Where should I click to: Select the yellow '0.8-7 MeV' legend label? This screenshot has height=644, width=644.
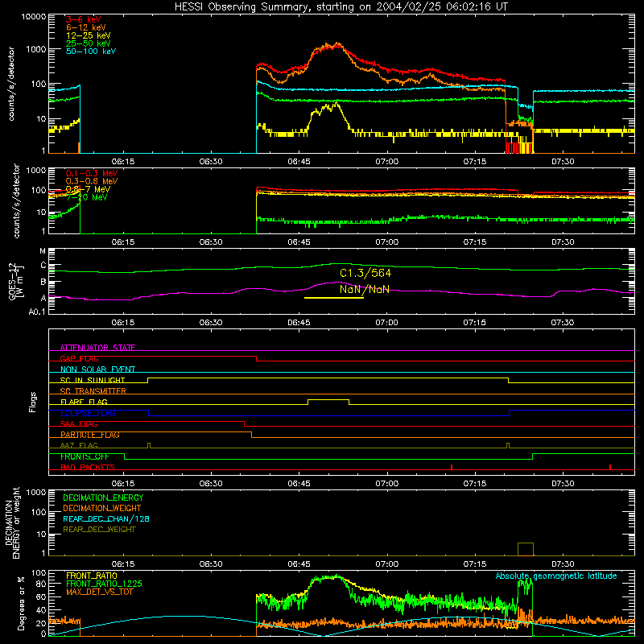click(89, 189)
